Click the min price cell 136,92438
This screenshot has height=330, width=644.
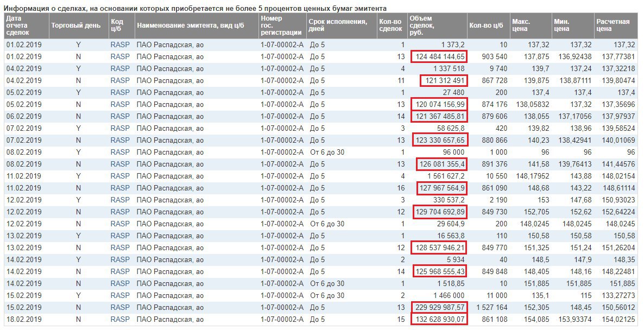click(x=575, y=56)
